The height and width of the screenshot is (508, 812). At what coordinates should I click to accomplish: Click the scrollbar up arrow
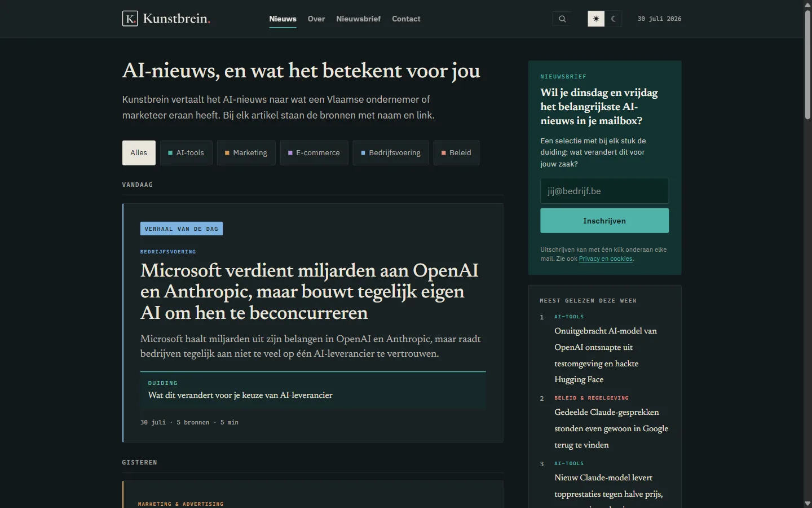pos(807,5)
